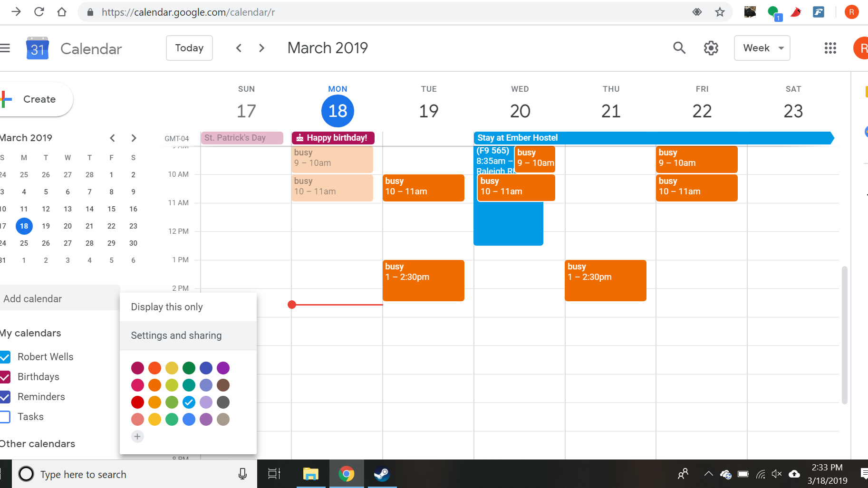Pick the checked blue color swatch

pyautogui.click(x=189, y=402)
